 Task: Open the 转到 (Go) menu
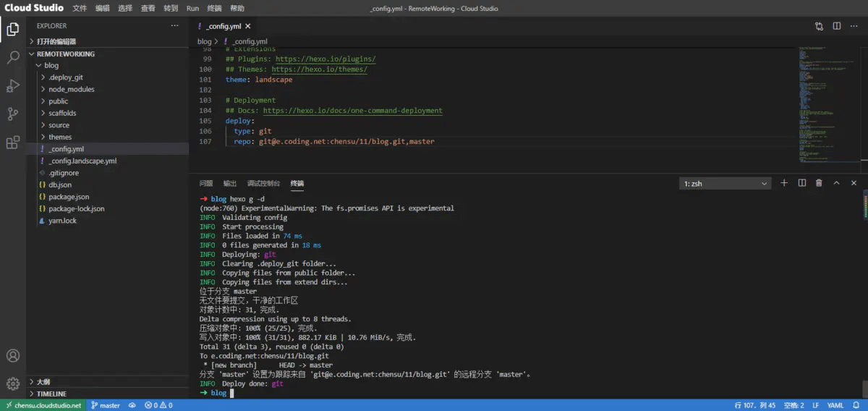171,9
